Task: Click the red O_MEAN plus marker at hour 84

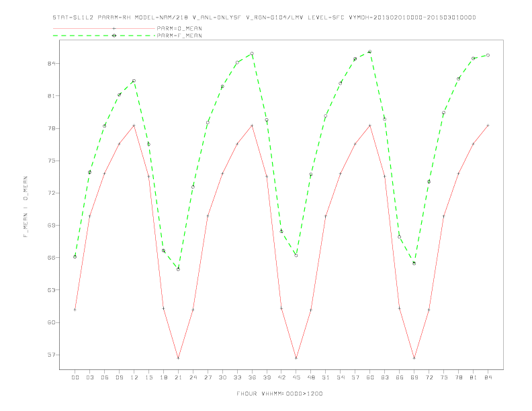Action: click(488, 126)
